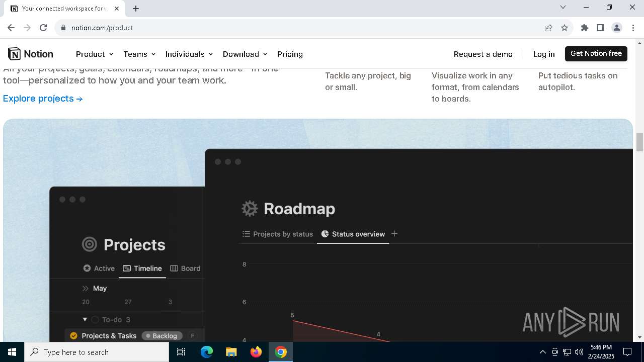
Task: Click the Projects target icon
Action: pyautogui.click(x=90, y=244)
